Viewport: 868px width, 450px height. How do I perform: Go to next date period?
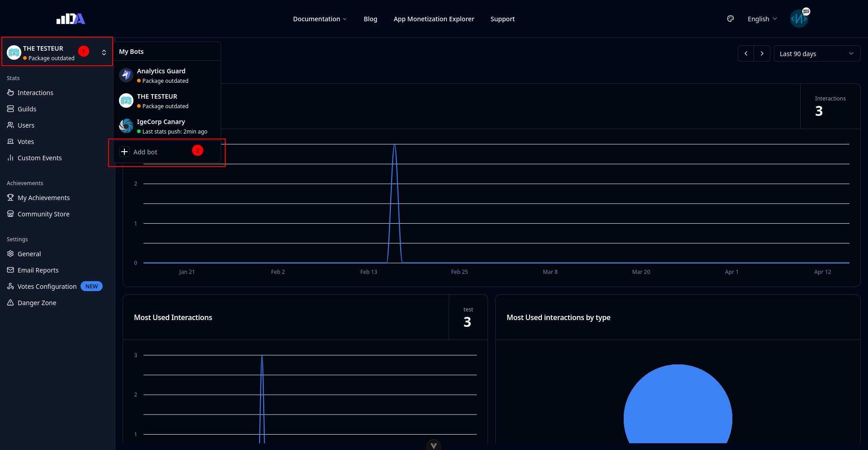pyautogui.click(x=762, y=53)
